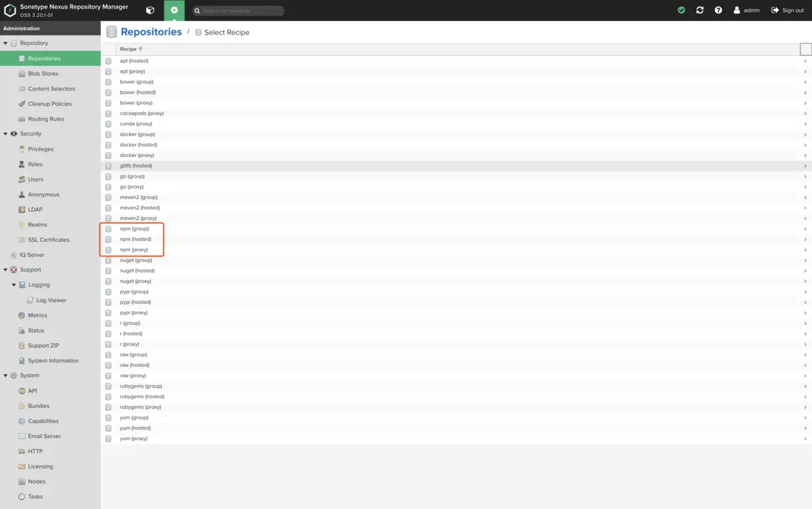Collapse the Security tree section

click(x=6, y=134)
